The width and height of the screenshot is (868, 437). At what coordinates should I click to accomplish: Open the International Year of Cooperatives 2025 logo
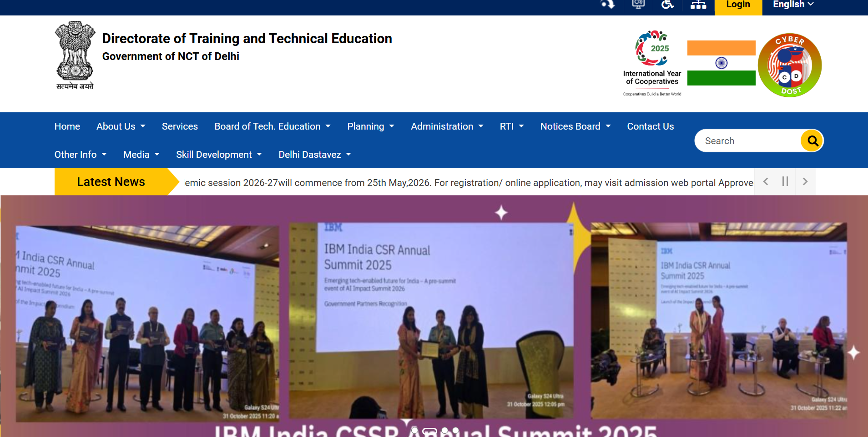(x=652, y=63)
